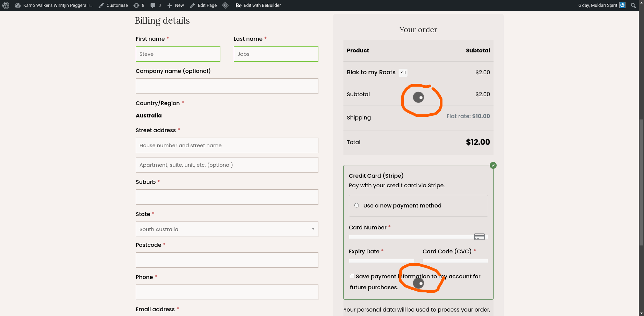
Task: Open the comments bubble icon
Action: pos(153,5)
